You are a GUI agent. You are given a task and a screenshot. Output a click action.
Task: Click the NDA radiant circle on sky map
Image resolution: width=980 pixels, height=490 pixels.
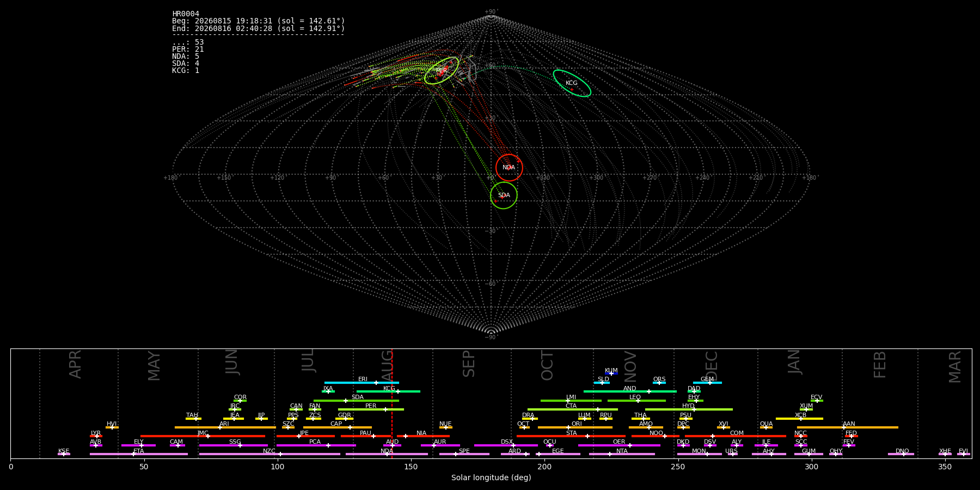pyautogui.click(x=509, y=168)
